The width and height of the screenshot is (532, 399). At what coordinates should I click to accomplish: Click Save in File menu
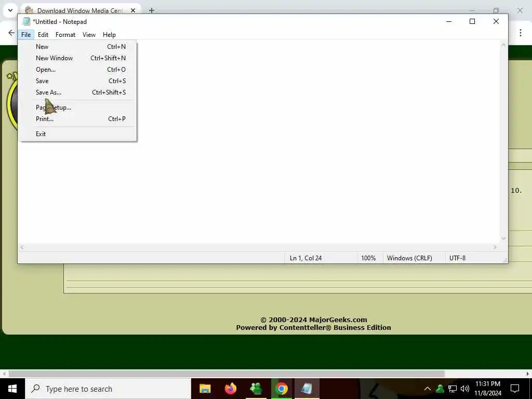click(x=78, y=81)
